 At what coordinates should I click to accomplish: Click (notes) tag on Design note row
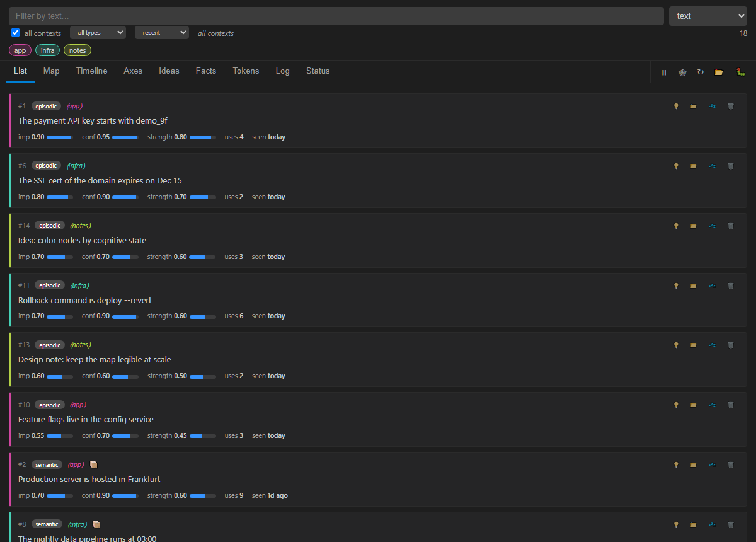pyautogui.click(x=80, y=345)
